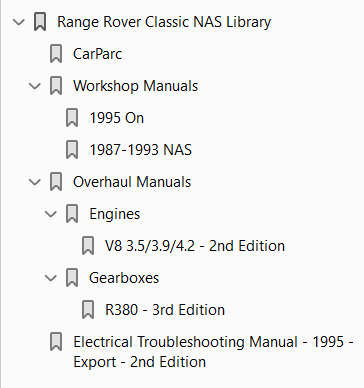Collapse the Overhaul Manuals section
This screenshot has height=388, width=364.
pyautogui.click(x=35, y=182)
